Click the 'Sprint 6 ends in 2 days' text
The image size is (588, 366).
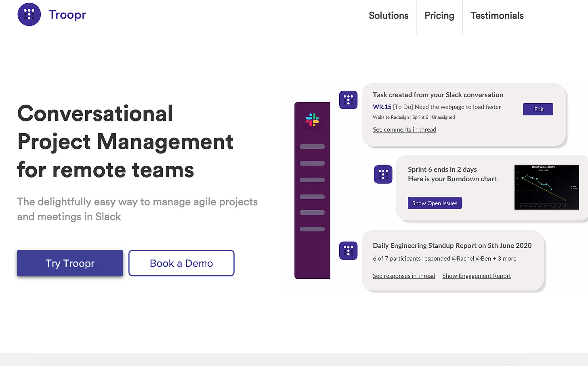pos(442,169)
